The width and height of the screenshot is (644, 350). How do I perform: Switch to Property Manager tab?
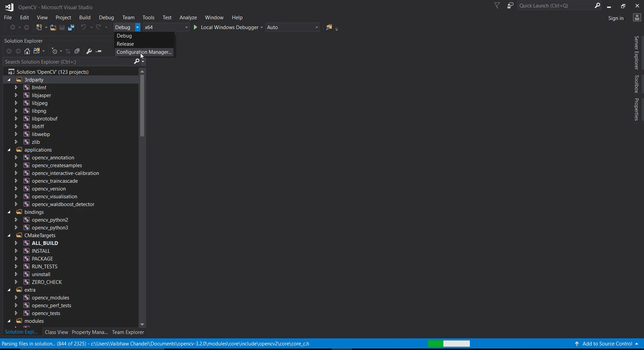(90, 332)
